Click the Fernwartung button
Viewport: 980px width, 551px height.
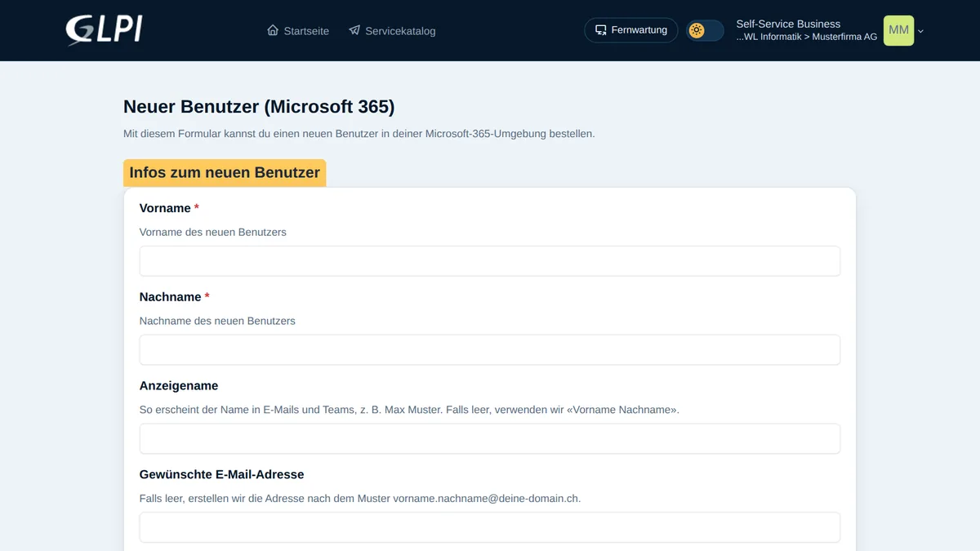631,30
